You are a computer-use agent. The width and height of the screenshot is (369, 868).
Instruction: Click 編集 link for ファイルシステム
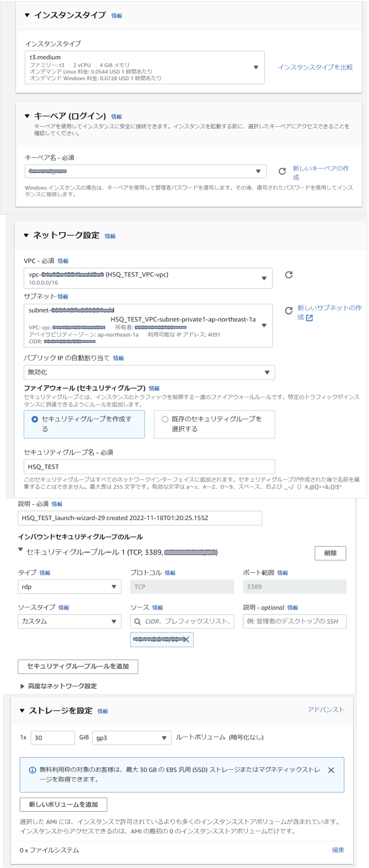338,850
